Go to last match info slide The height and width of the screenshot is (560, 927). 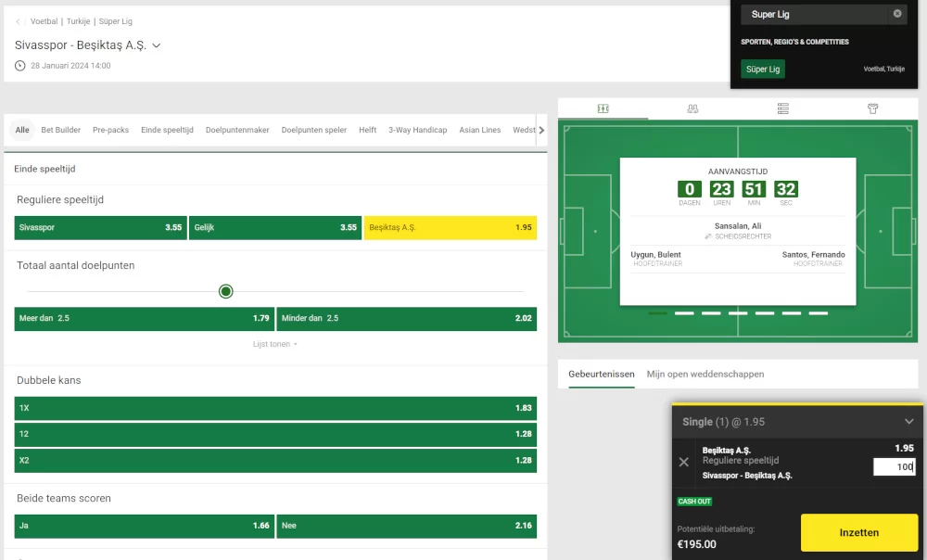[819, 313]
